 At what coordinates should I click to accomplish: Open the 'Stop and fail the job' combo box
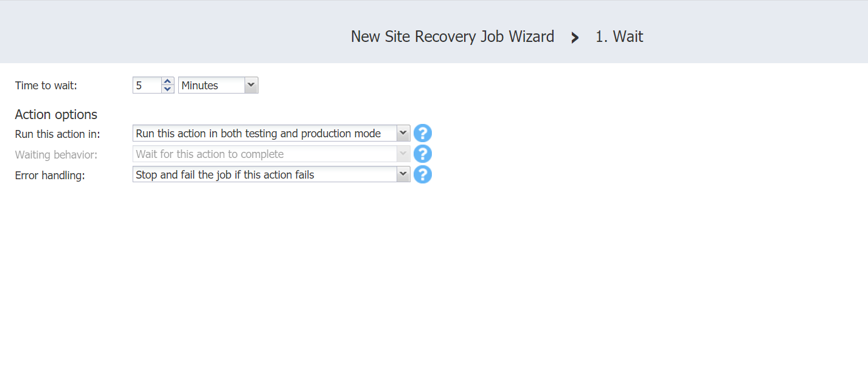(264, 175)
